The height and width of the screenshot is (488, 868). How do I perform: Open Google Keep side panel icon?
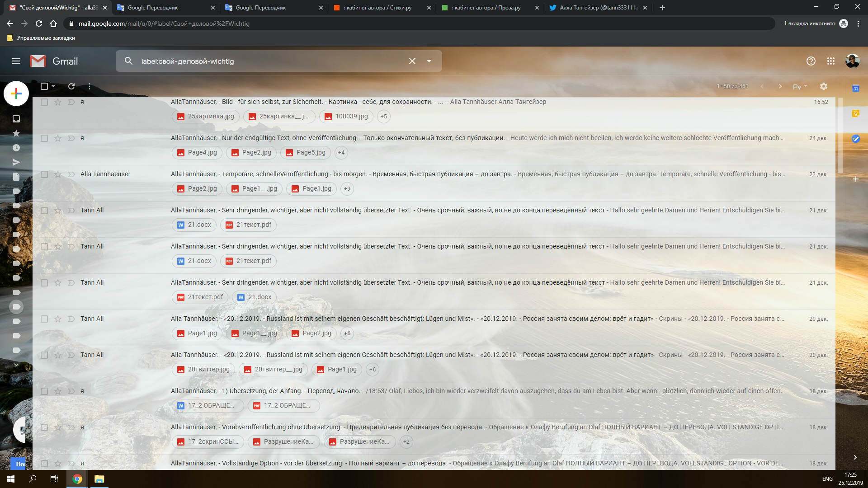[856, 113]
